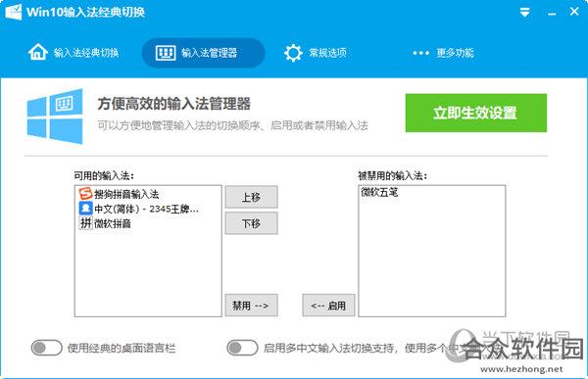
Task: Select the 中文(简体) - 2345王牌 entry
Action: pos(148,209)
